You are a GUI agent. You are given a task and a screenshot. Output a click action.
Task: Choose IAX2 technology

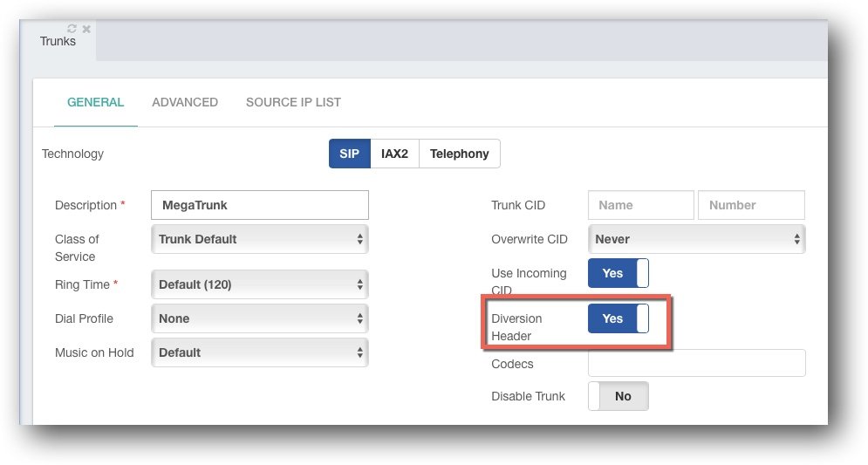coord(394,154)
